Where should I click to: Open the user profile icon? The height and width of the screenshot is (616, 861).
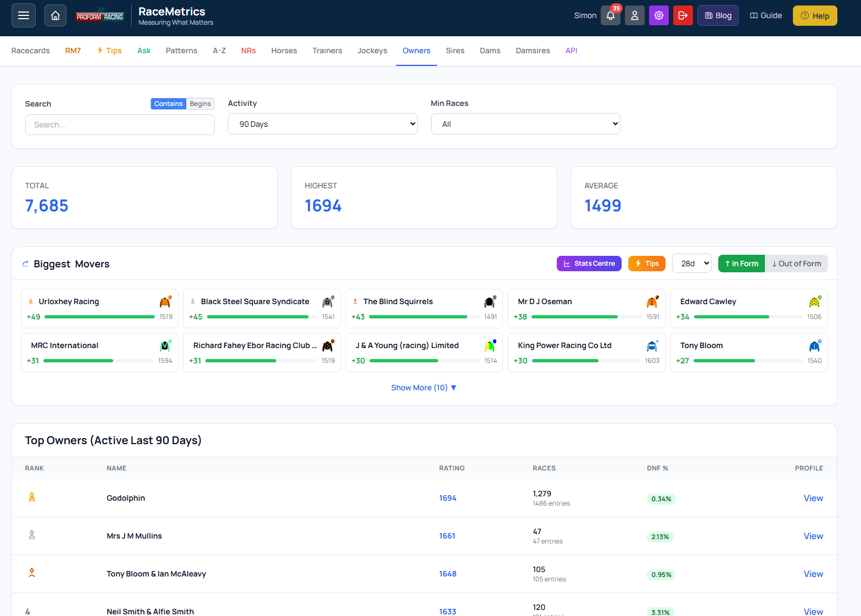pyautogui.click(x=635, y=15)
